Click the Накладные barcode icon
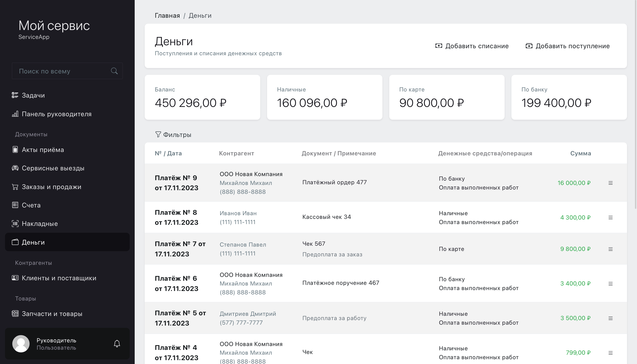The image size is (637, 364). [15, 223]
